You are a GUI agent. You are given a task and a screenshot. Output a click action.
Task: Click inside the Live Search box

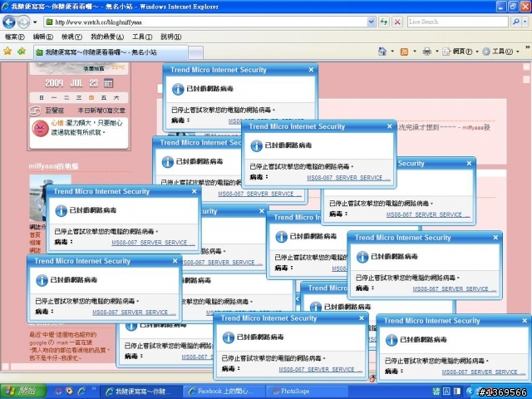(x=457, y=22)
